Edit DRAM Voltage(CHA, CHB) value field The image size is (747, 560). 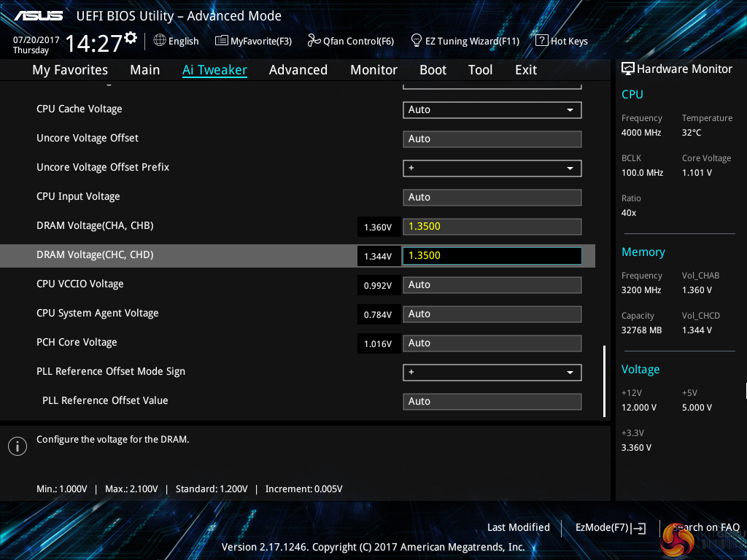[492, 226]
